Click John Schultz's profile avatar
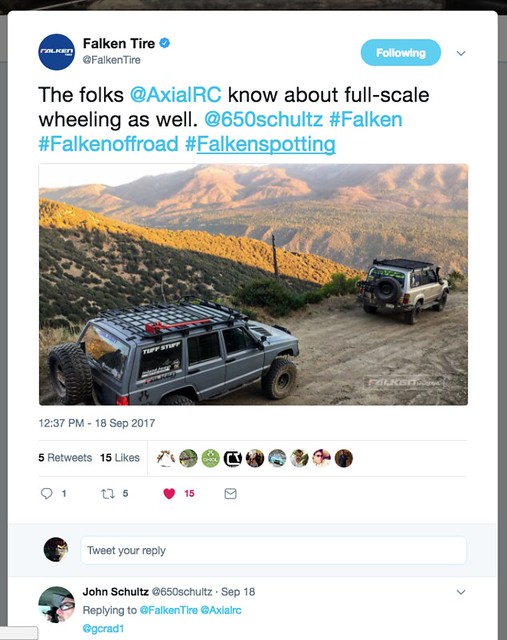 click(57, 604)
